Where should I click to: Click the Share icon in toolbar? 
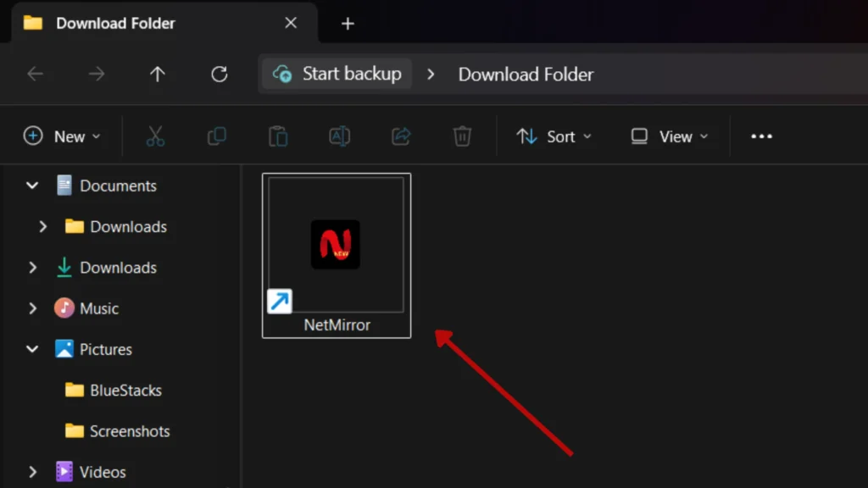[401, 136]
